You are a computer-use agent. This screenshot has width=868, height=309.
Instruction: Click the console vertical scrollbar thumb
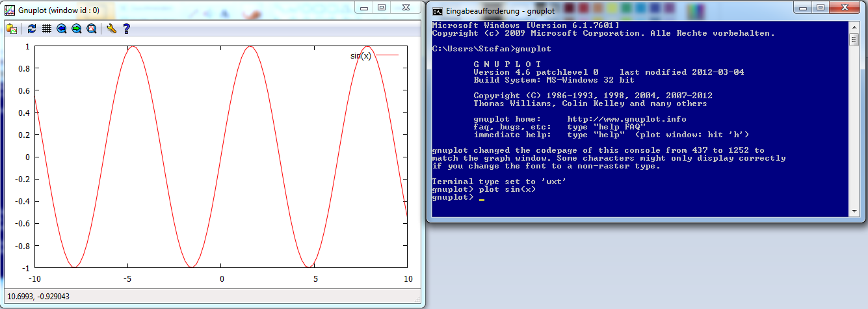(854, 40)
